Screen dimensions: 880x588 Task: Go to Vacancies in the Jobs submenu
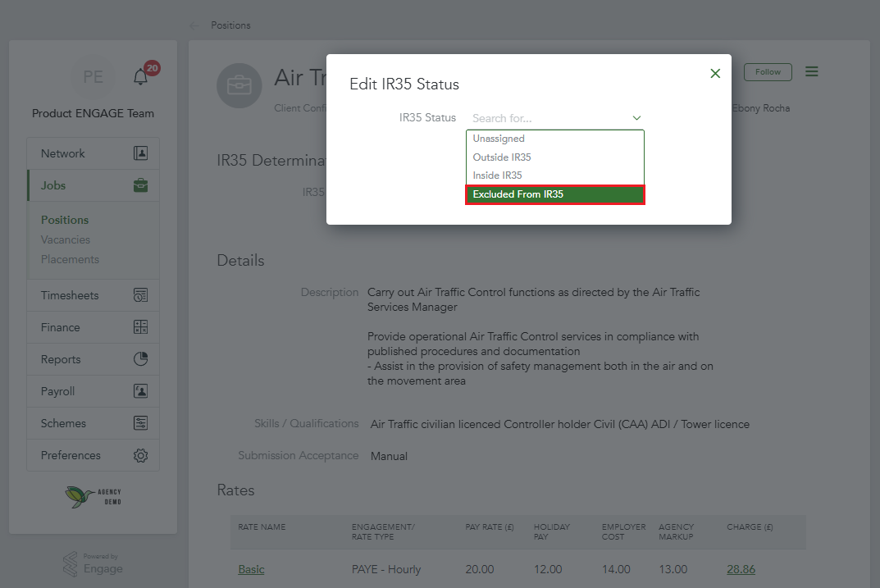coord(65,239)
